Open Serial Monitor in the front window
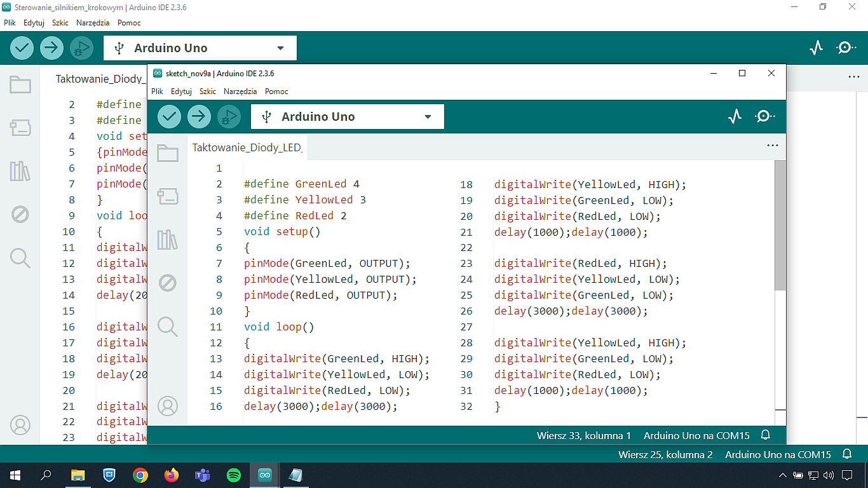This screenshot has width=868, height=488. 765,116
